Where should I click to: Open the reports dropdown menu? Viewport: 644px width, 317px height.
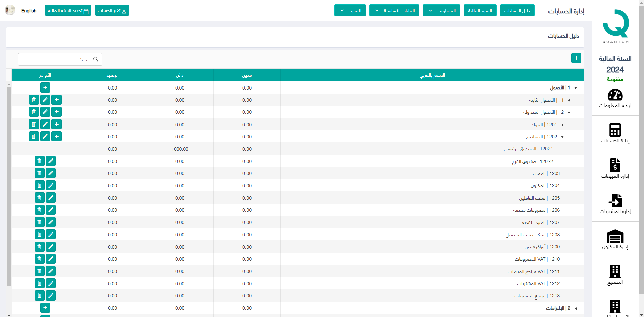pyautogui.click(x=350, y=11)
